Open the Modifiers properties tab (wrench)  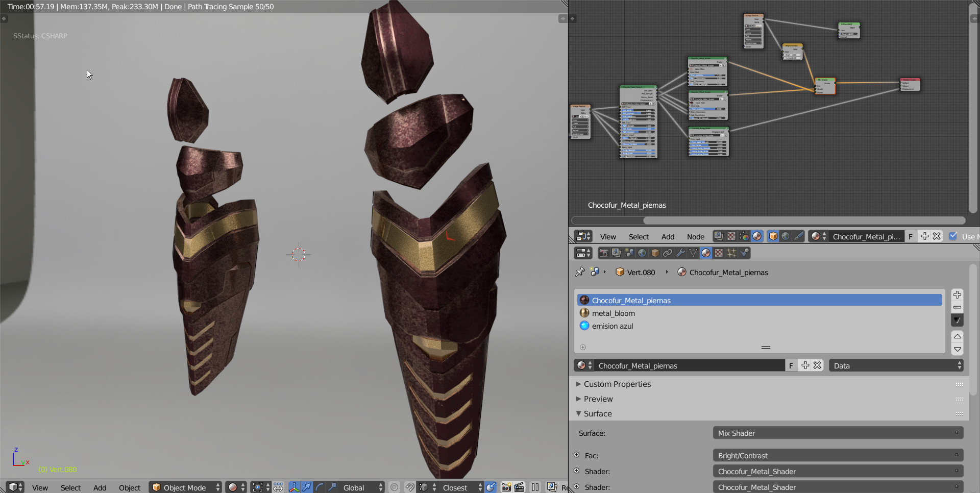(x=680, y=253)
